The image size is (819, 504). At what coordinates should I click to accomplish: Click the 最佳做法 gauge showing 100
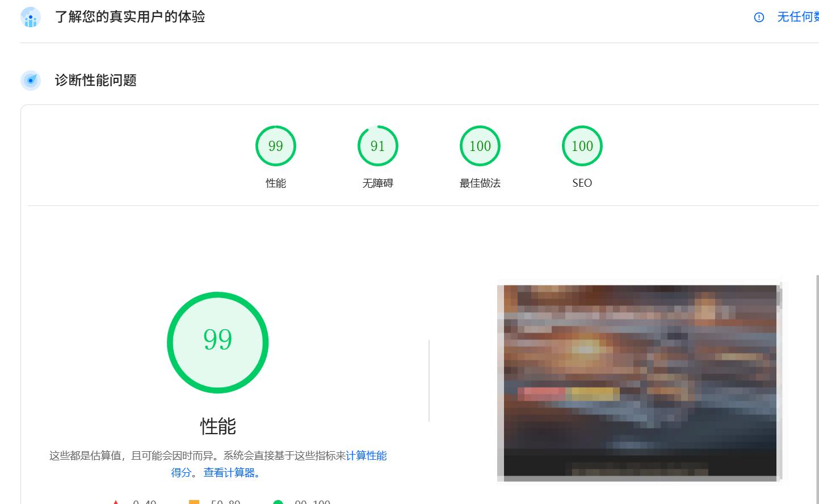[x=480, y=146]
